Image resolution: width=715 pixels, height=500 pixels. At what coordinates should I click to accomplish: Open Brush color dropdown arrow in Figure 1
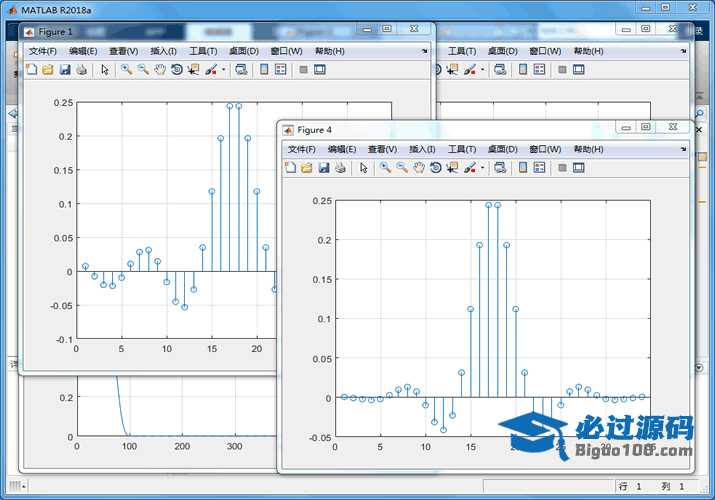[x=223, y=70]
